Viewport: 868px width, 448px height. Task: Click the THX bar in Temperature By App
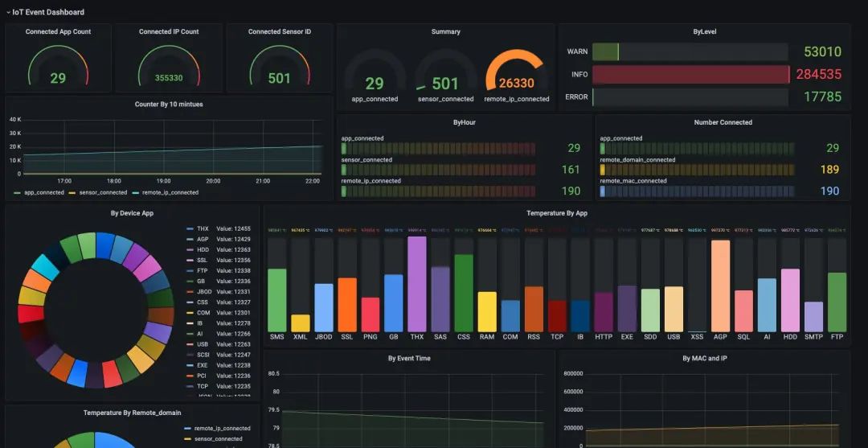click(x=417, y=284)
